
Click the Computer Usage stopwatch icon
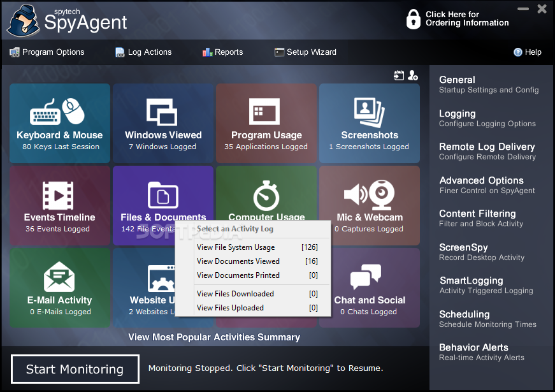click(x=266, y=196)
